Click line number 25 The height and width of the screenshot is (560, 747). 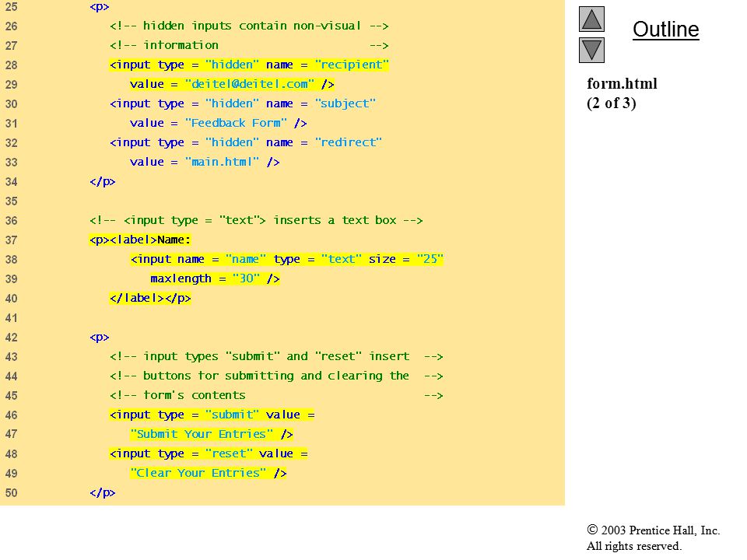[x=11, y=7]
